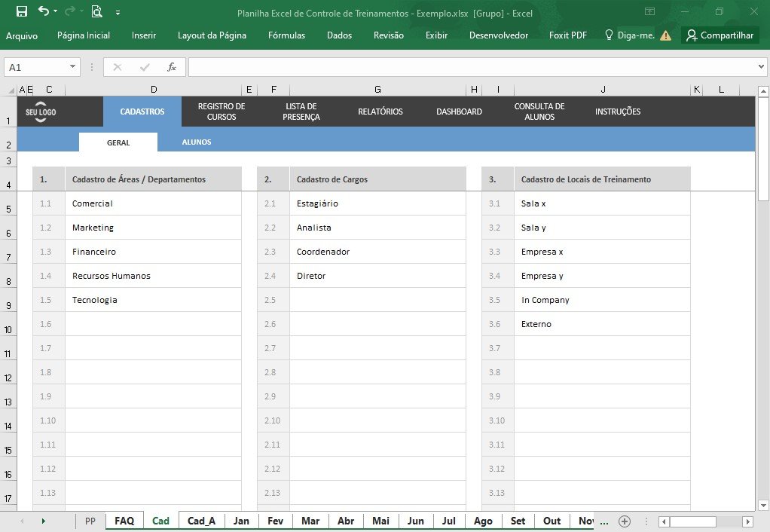Image resolution: width=770 pixels, height=532 pixels.
Task: Switch to the FAQ sheet tab
Action: (x=124, y=521)
